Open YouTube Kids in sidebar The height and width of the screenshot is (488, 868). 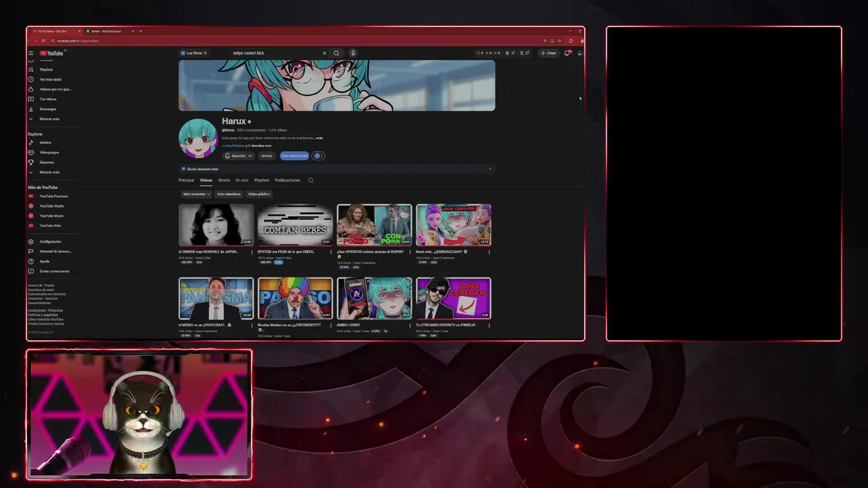50,226
